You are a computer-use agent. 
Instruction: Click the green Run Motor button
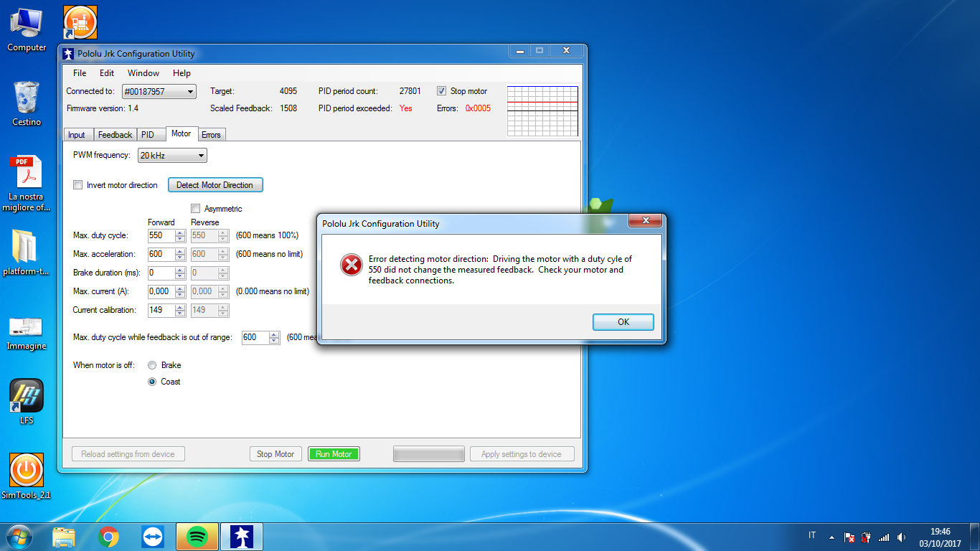coord(334,454)
